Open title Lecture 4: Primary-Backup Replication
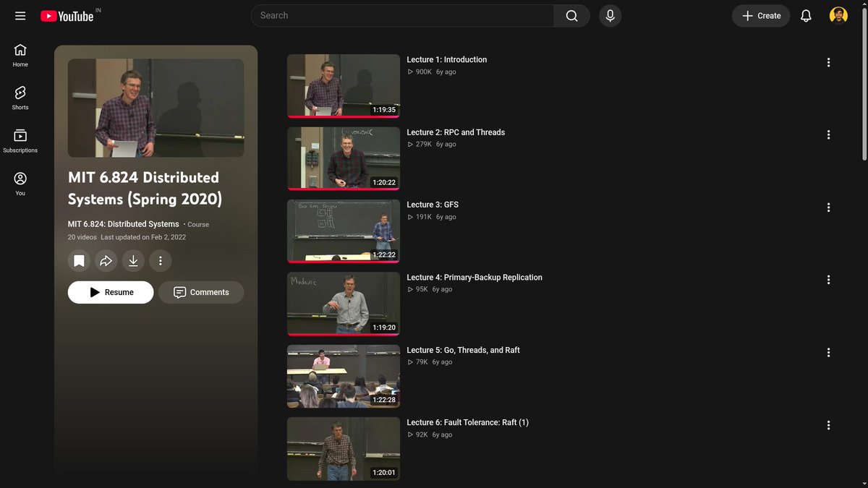Screen dimensions: 868x488 coord(475,278)
